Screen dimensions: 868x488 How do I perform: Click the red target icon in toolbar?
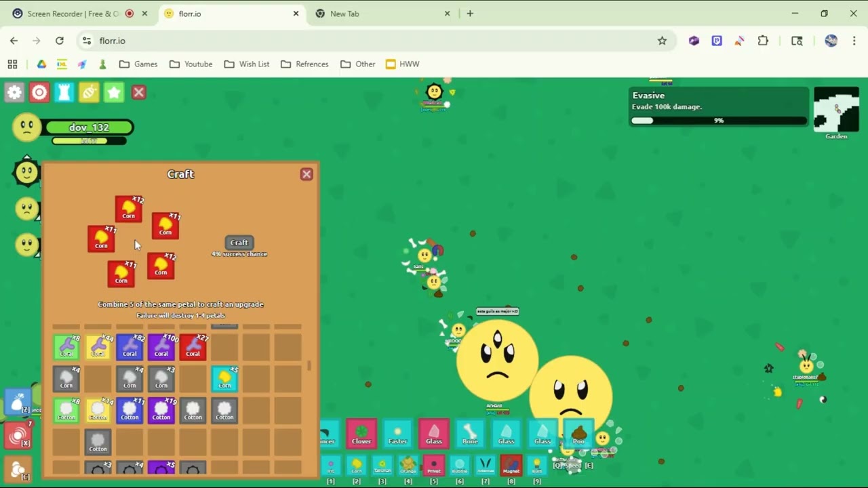tap(39, 92)
